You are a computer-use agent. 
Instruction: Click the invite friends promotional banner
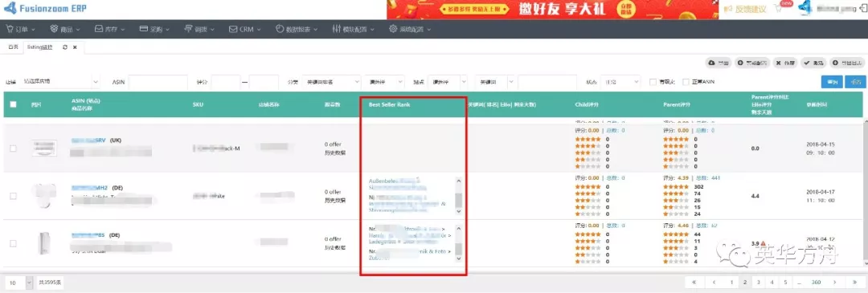coord(551,10)
